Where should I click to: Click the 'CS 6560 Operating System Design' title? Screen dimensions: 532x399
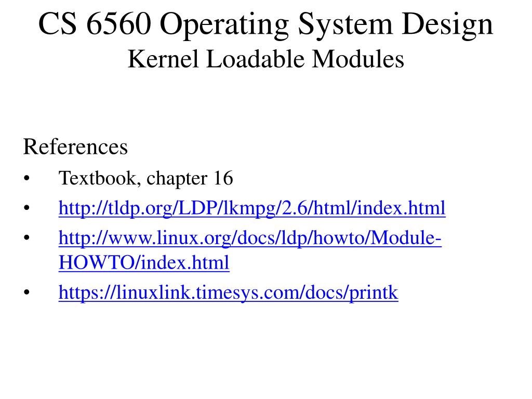pos(265,24)
